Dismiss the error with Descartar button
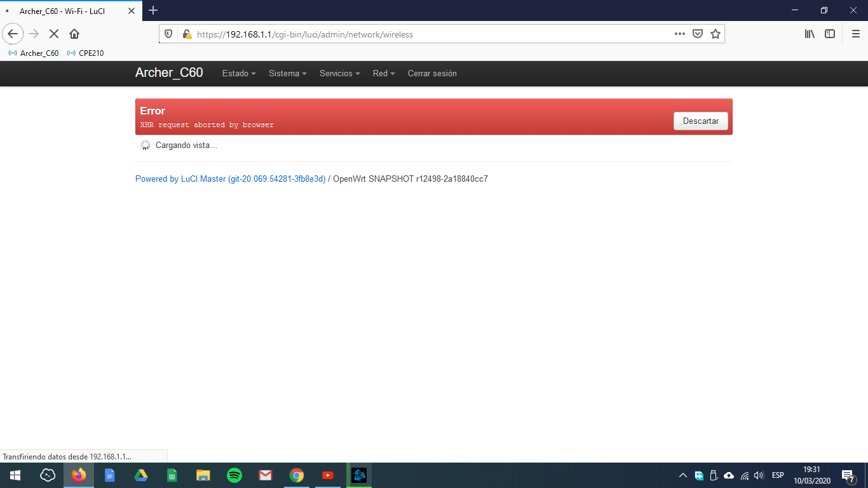This screenshot has height=488, width=868. coord(701,121)
